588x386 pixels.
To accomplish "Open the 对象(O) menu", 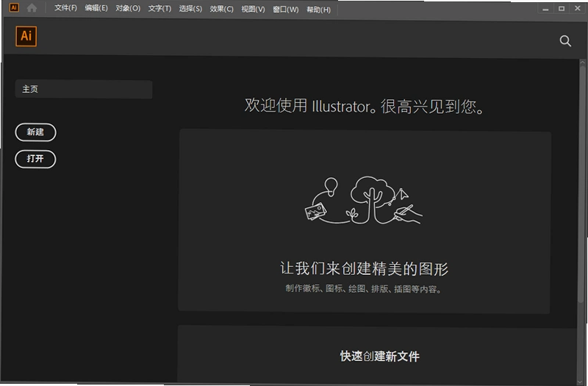I will click(x=128, y=8).
